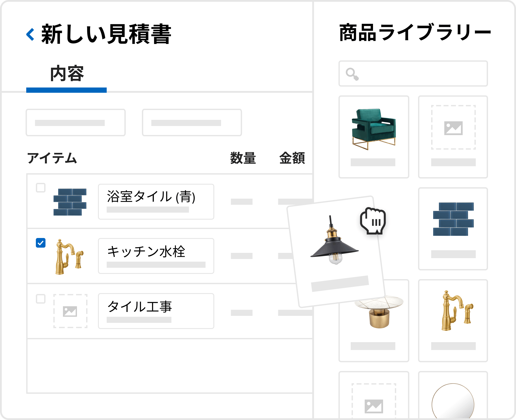This screenshot has width=516, height=420.
Task: Edit the キッチン水栓 item name field
Action: [x=156, y=256]
